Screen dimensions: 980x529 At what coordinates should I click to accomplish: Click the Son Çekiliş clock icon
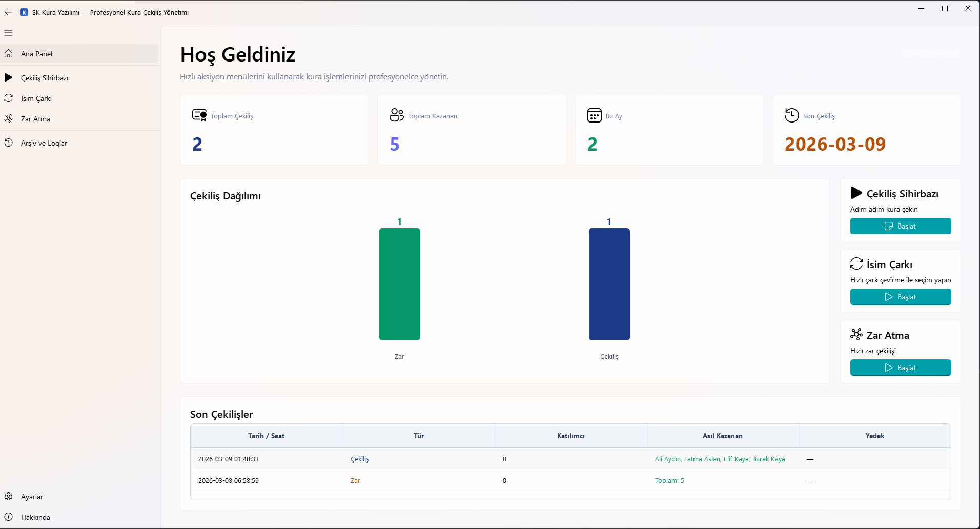[x=791, y=115]
